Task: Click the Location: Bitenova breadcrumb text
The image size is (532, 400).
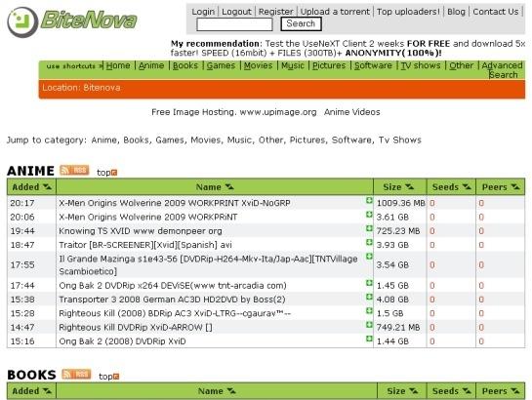Action: pos(81,88)
